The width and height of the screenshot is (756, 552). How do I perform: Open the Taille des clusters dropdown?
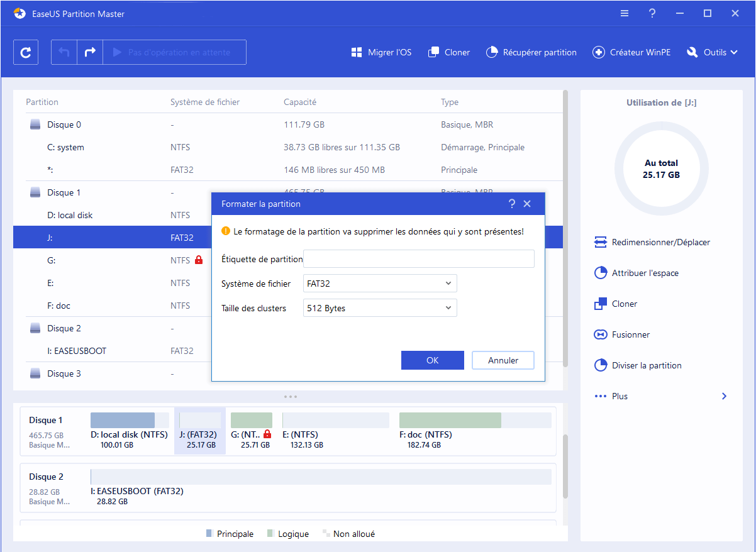379,307
